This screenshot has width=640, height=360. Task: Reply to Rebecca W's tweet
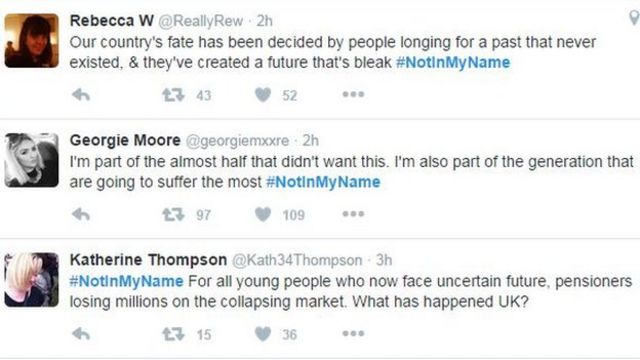pos(81,95)
